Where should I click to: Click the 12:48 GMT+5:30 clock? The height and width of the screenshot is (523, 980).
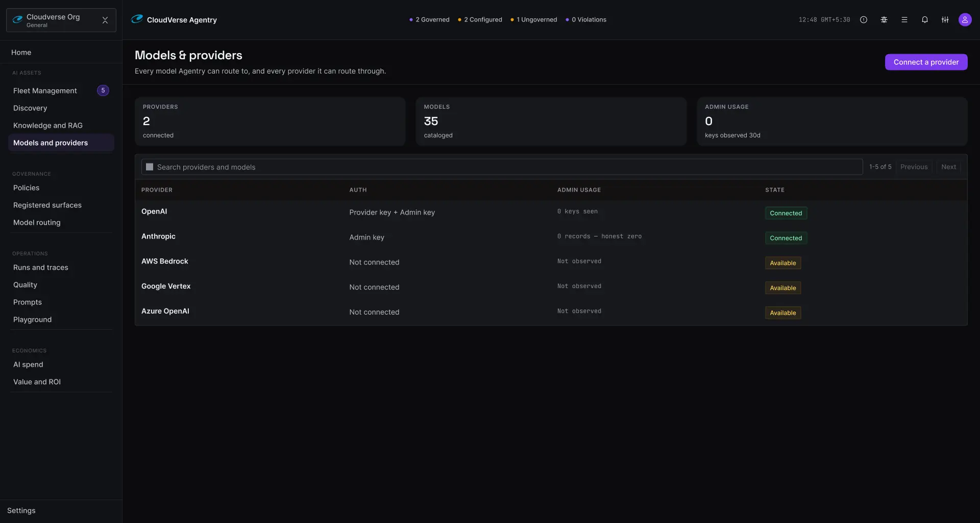tap(824, 20)
